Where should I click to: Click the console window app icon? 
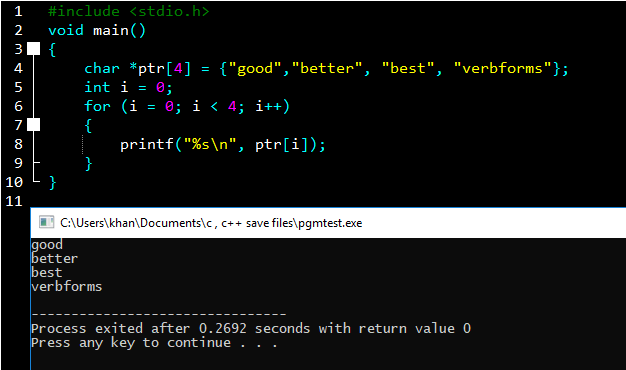[46, 222]
